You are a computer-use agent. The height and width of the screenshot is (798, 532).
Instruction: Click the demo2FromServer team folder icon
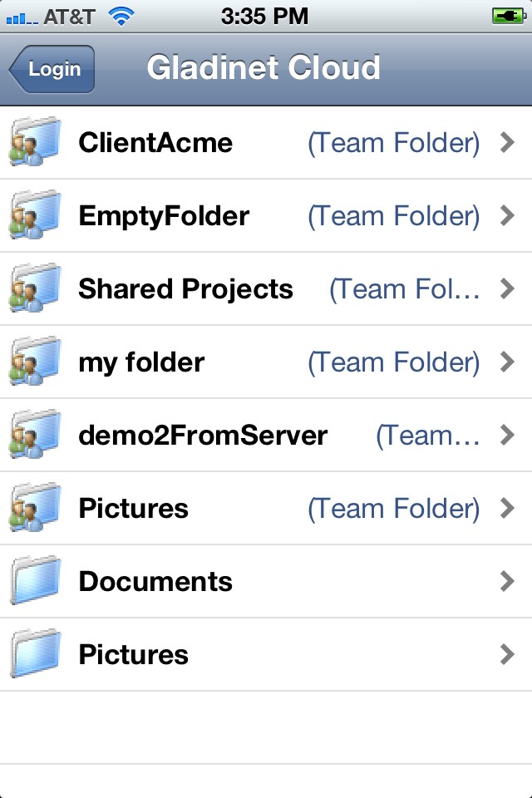click(36, 436)
